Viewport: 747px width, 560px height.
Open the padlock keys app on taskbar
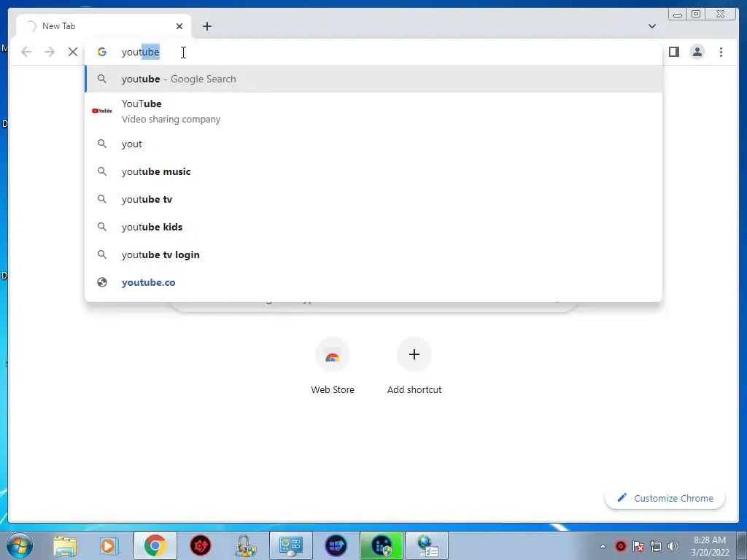pos(245,545)
